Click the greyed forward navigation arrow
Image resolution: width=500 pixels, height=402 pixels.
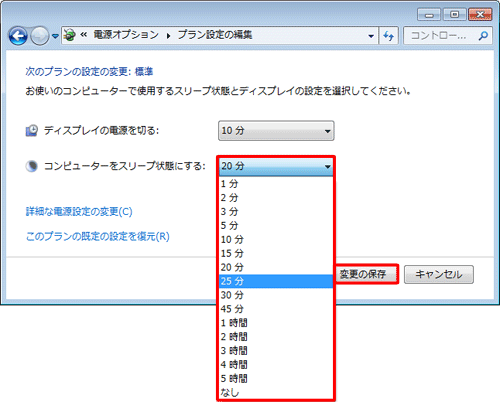point(39,35)
